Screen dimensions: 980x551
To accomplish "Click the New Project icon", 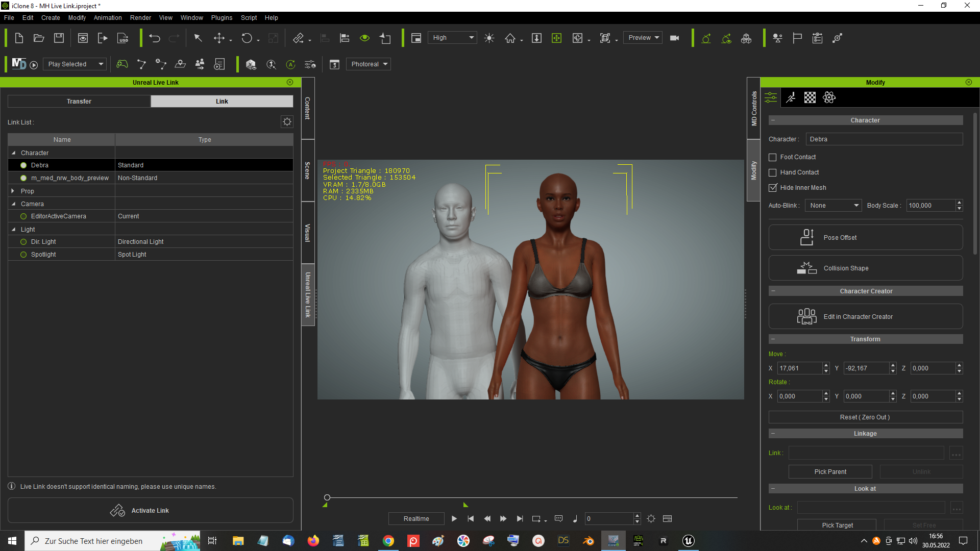I will coord(19,38).
